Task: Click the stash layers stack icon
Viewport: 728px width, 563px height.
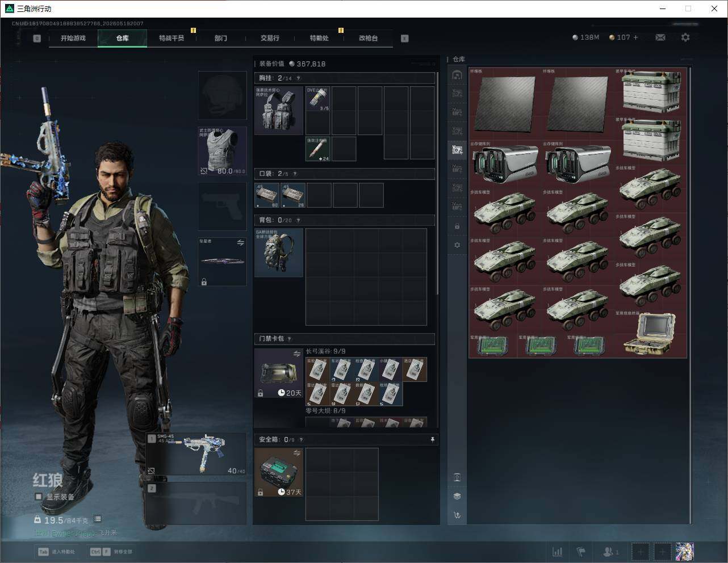Action: tap(457, 496)
